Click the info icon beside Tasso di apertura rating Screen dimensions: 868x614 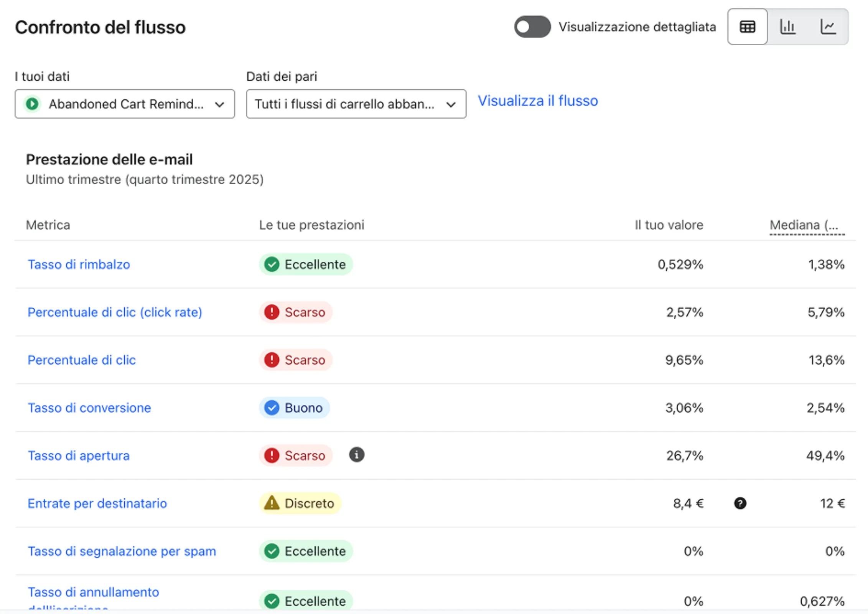click(357, 455)
